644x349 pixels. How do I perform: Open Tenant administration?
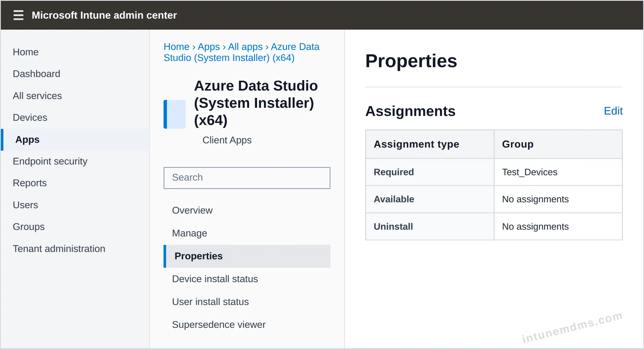(59, 249)
